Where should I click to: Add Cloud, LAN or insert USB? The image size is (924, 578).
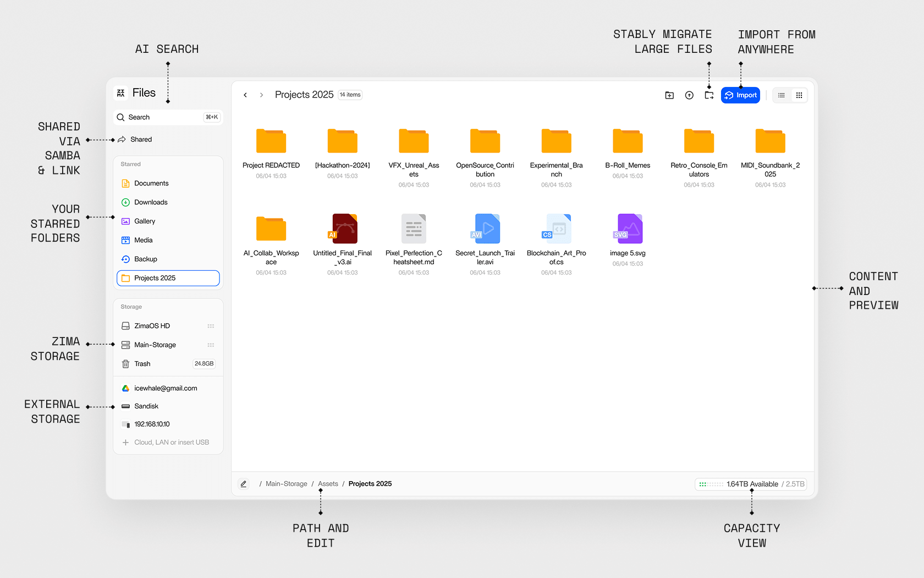168,443
